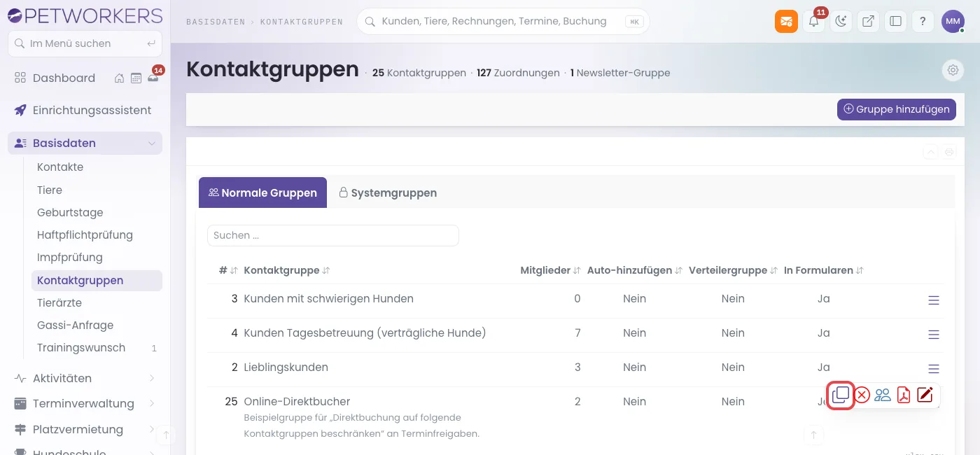
Task: Open Gassi-Anfrage in sidebar
Action: 97,325
